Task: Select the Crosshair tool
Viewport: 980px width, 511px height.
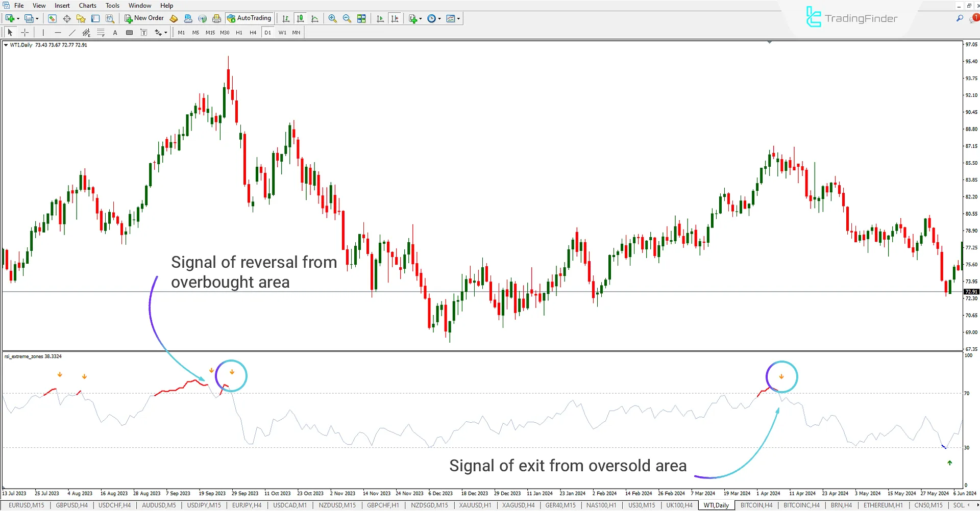Action: click(24, 32)
